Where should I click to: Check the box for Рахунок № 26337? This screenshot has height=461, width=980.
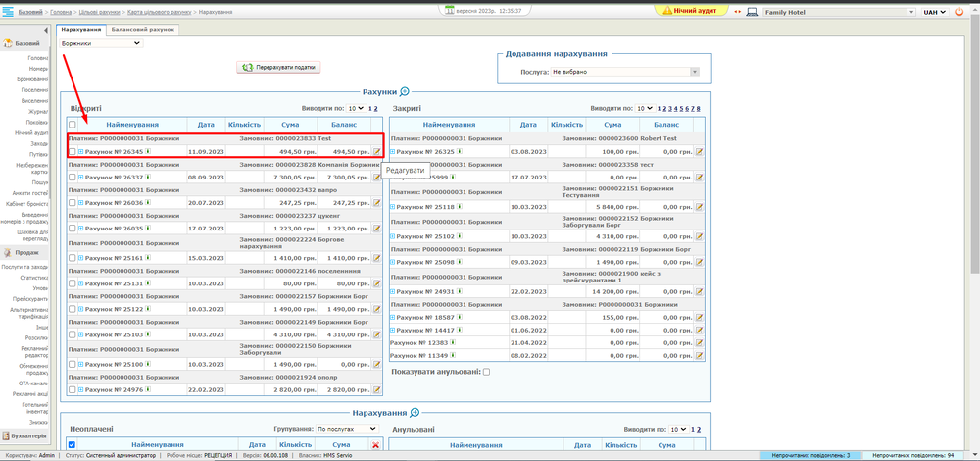click(73, 178)
